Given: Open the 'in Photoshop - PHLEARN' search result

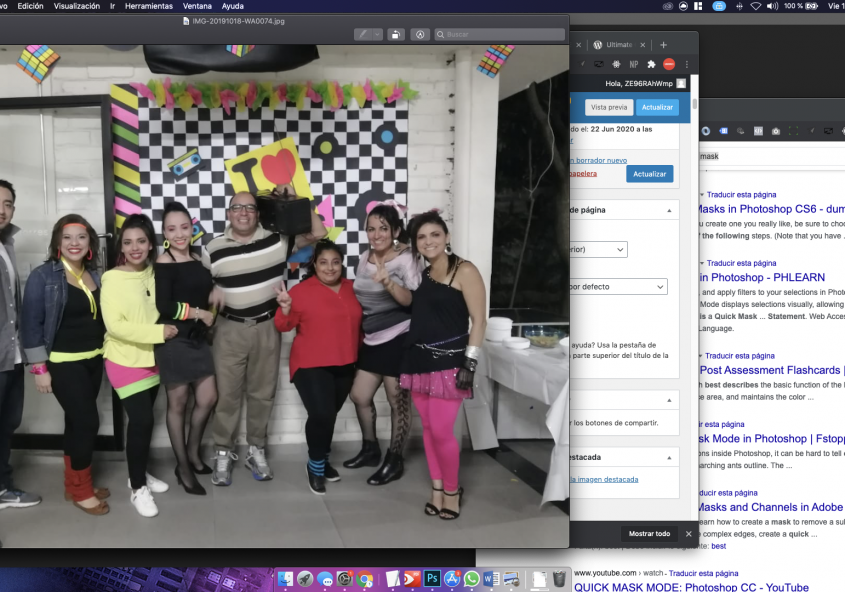Looking at the screenshot, I should pos(762,277).
